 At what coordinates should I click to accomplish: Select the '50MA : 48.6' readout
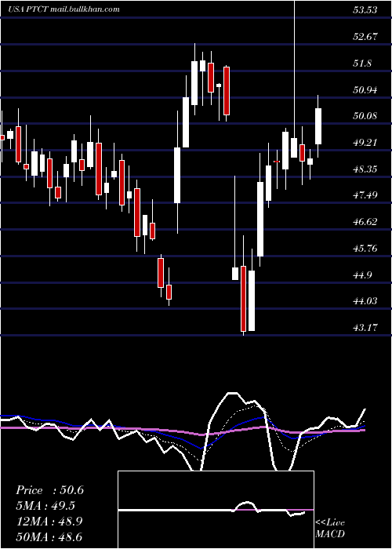click(x=49, y=536)
